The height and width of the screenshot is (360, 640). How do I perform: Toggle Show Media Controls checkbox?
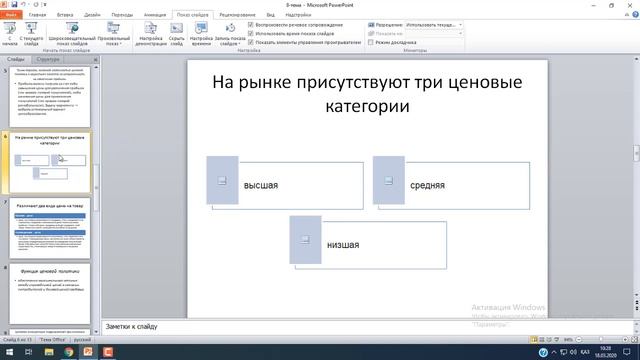[x=251, y=42]
